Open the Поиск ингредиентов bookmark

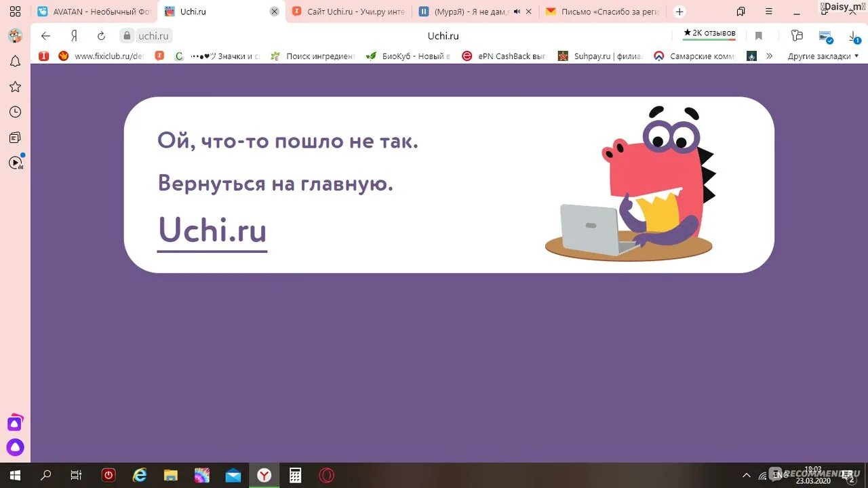(x=313, y=56)
